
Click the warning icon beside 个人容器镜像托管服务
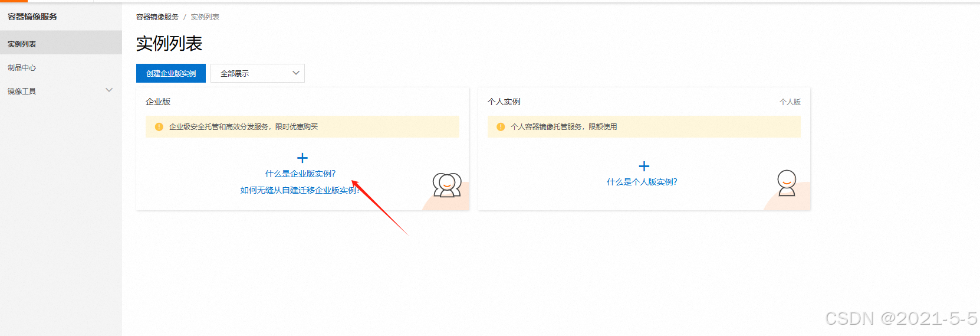pos(501,126)
